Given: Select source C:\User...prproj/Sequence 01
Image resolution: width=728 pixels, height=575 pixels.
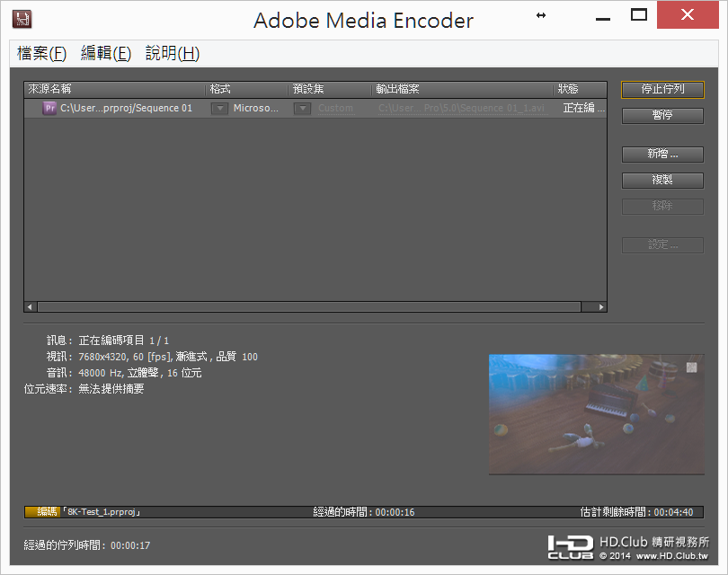Looking at the screenshot, I should coord(126,108).
